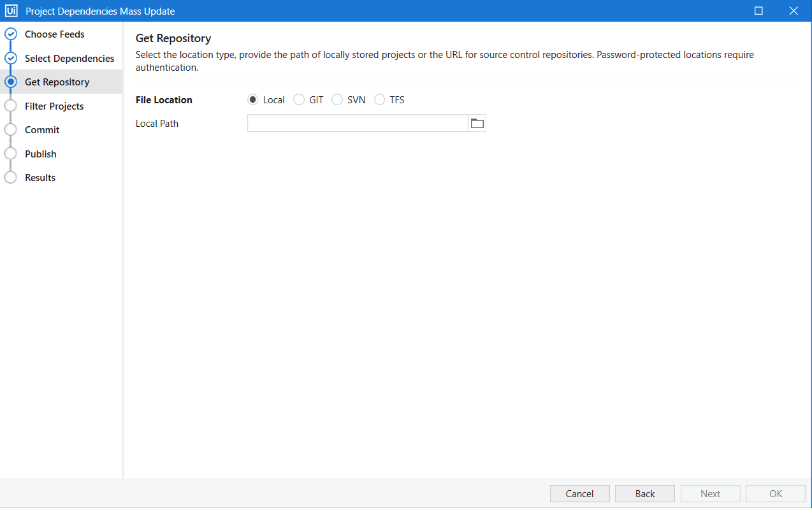812x508 pixels.
Task: Click the Commit step circle icon
Action: pyautogui.click(x=11, y=130)
